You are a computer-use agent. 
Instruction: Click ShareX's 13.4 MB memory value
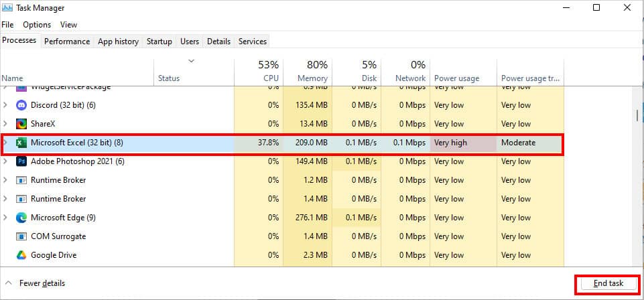point(314,123)
